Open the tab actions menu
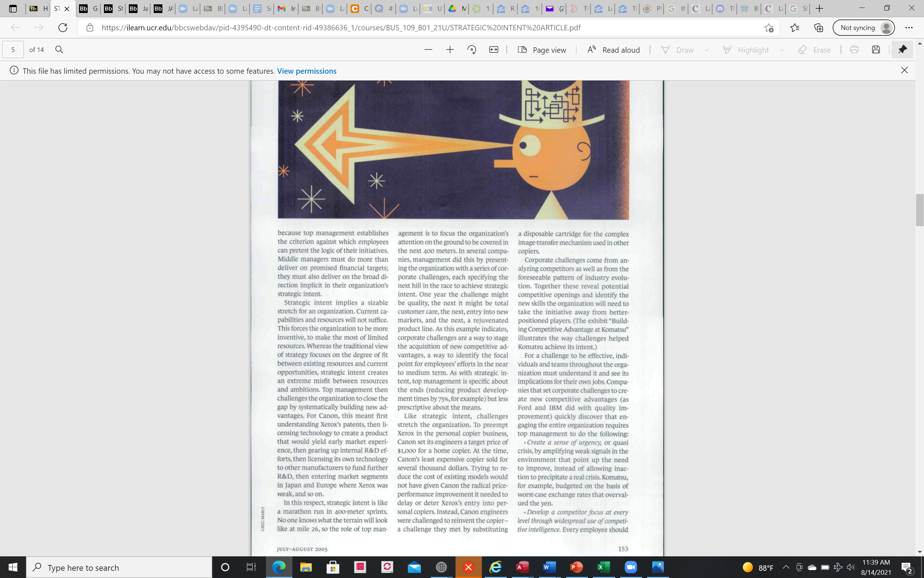Viewport: 924px width, 578px height. pos(13,8)
